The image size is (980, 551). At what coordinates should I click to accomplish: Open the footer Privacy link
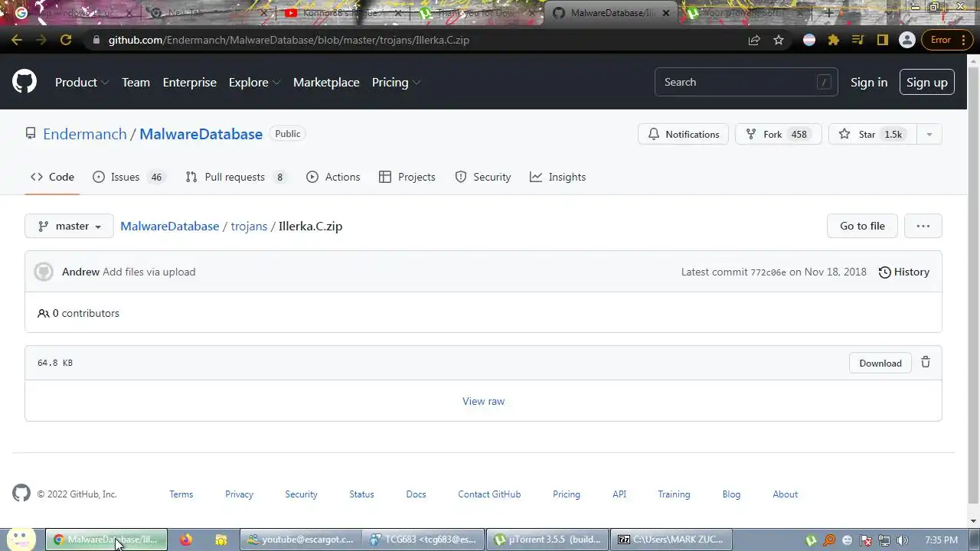[x=239, y=494]
